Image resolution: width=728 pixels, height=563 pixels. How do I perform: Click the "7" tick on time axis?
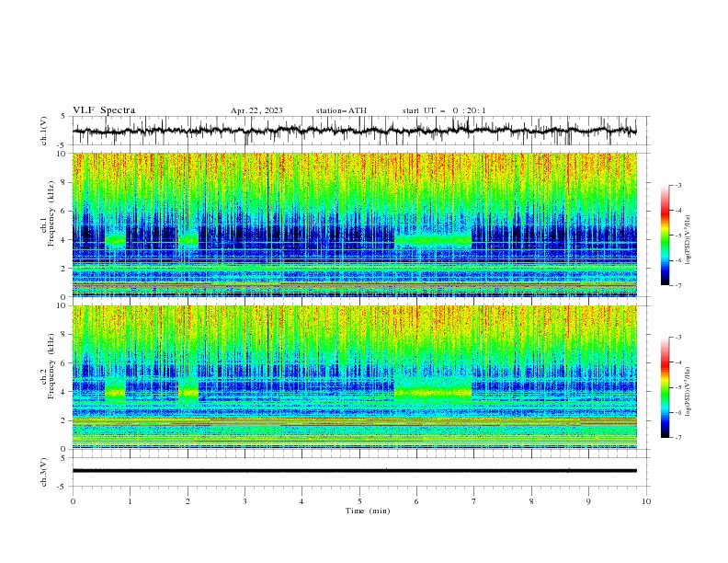pos(474,501)
